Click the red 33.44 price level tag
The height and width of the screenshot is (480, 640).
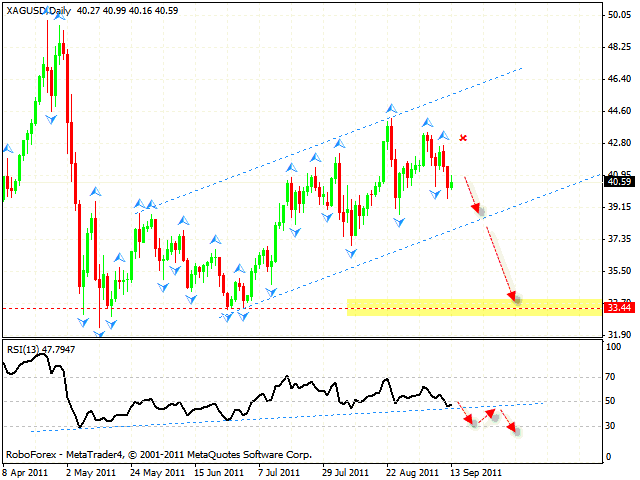pos(617,308)
